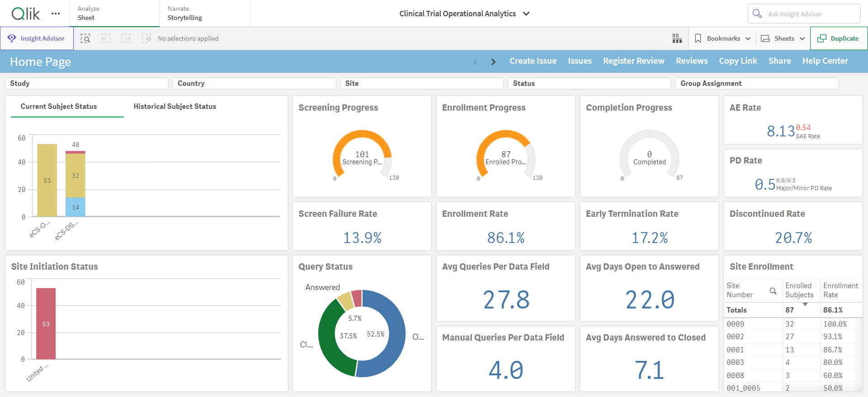Step back in selections icon
This screenshot has width=868, height=397.
click(106, 38)
